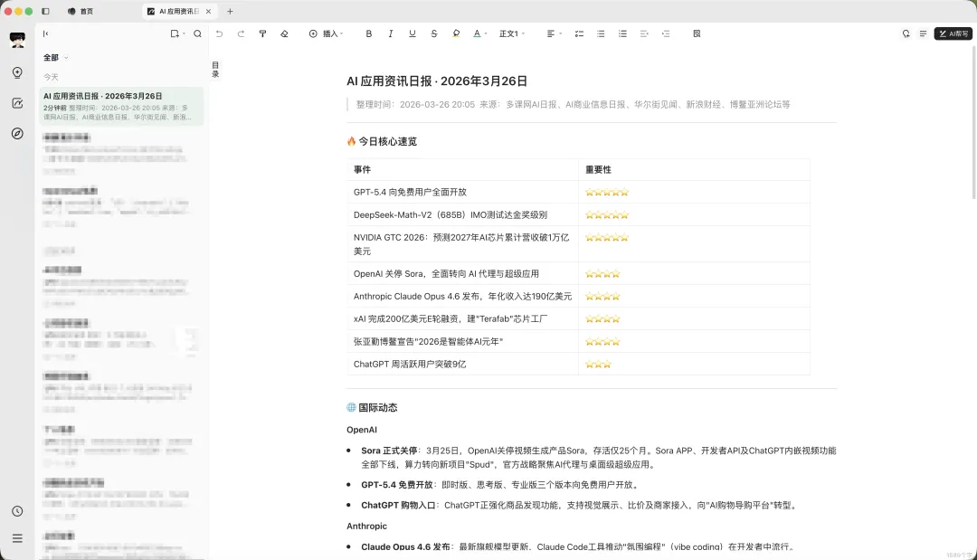Click the sync refresh icon at top right
This screenshot has height=560, width=977.
(906, 33)
